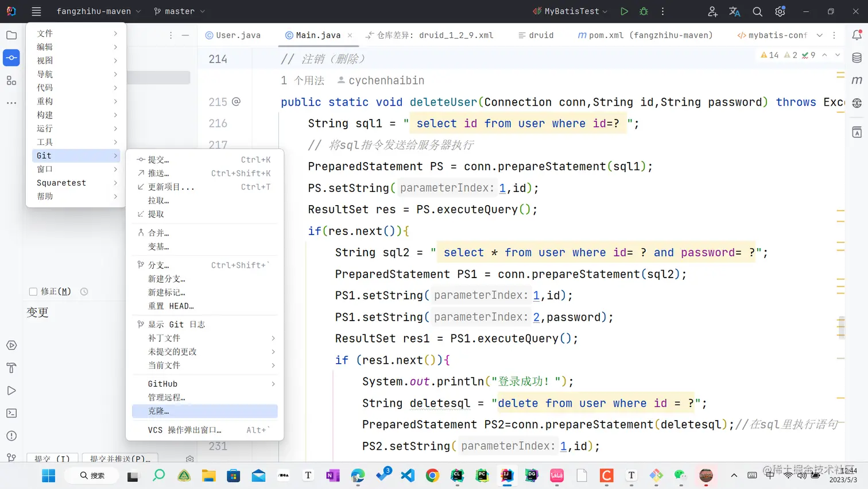The image size is (868, 489).
Task: Launch Google Chrome from the taskbar
Action: 432,475
